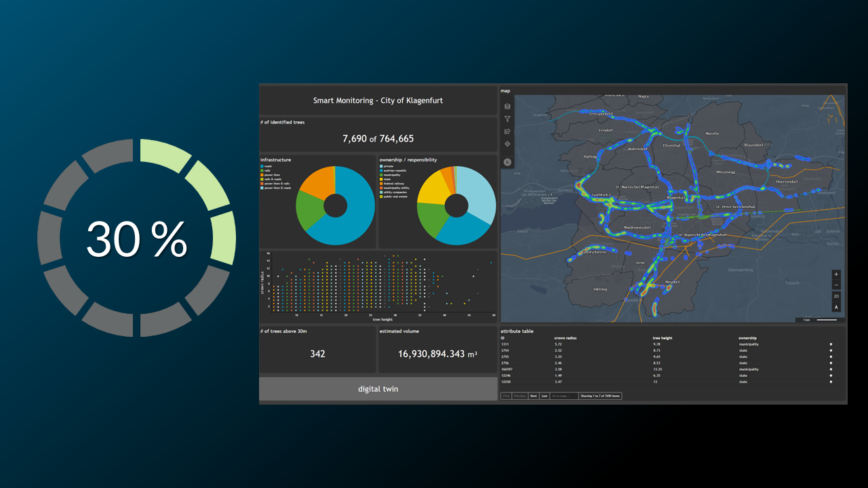
Task: Click the Hoertendorf label on the map
Action: pos(787,182)
